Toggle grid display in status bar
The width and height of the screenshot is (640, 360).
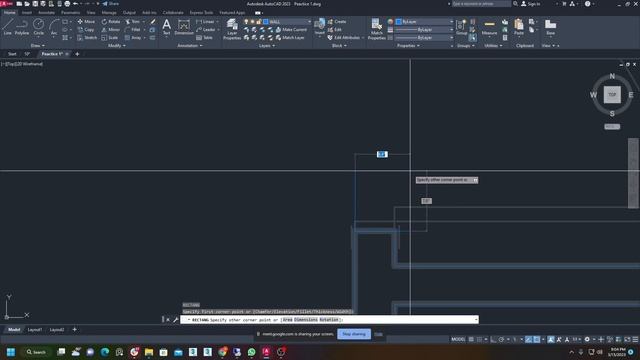(x=471, y=339)
